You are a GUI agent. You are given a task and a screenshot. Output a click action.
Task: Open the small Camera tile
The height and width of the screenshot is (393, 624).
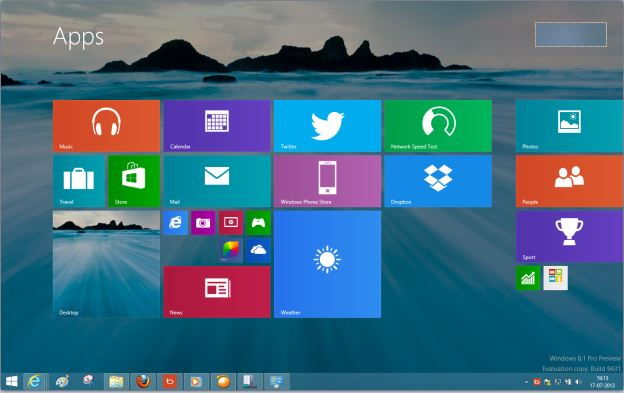[x=203, y=223]
